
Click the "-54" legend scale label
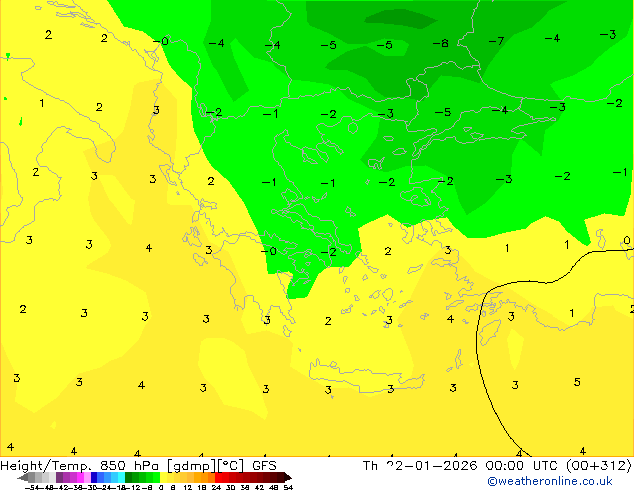coord(31,488)
